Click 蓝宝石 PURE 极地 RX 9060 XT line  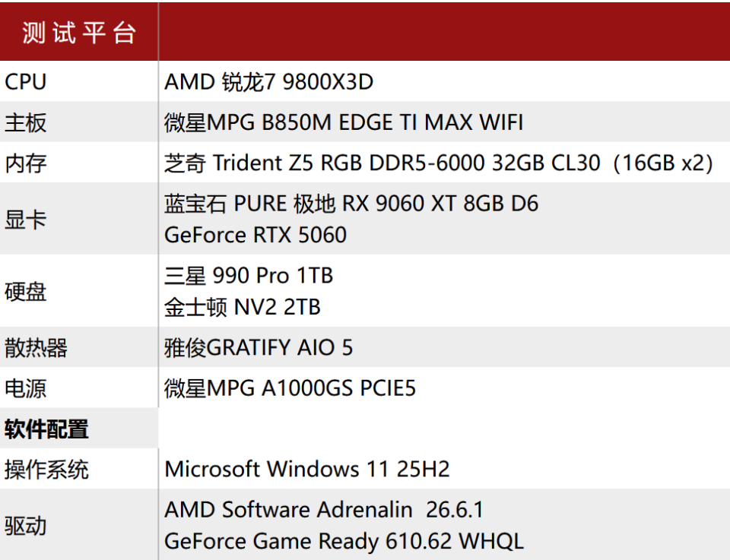pos(351,204)
